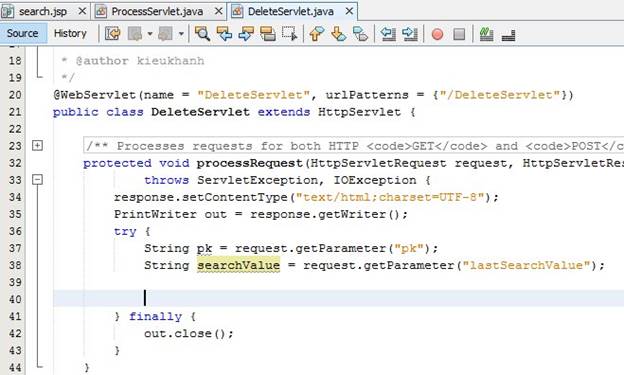Image resolution: width=624 pixels, height=375 pixels.
Task: Jump to Previous Bookmark icon
Action: coord(316,34)
